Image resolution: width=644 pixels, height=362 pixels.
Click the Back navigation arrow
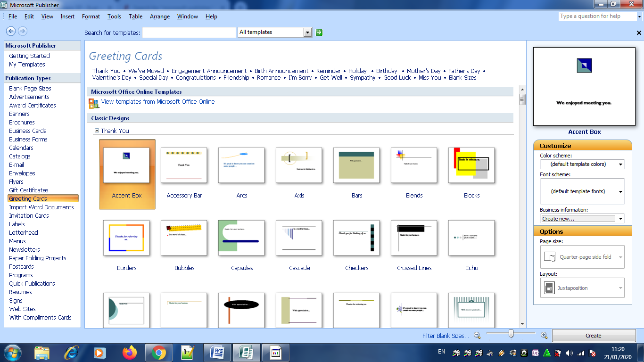pos(10,31)
